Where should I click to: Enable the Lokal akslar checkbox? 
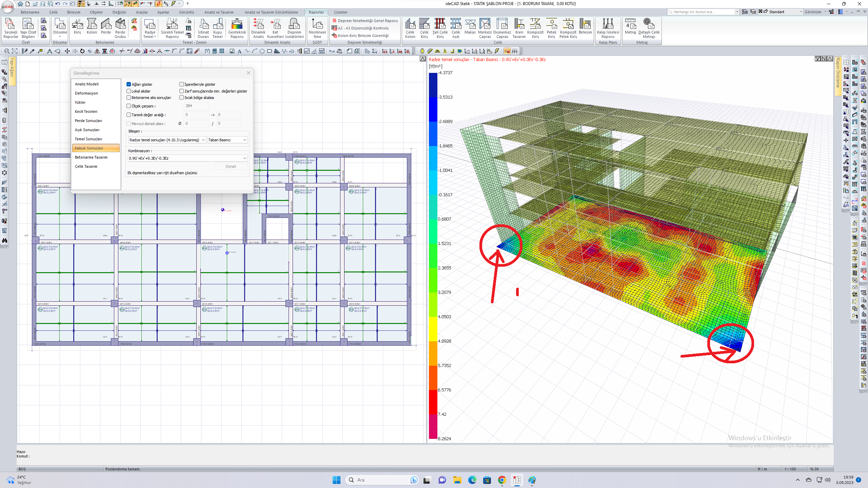coord(129,91)
